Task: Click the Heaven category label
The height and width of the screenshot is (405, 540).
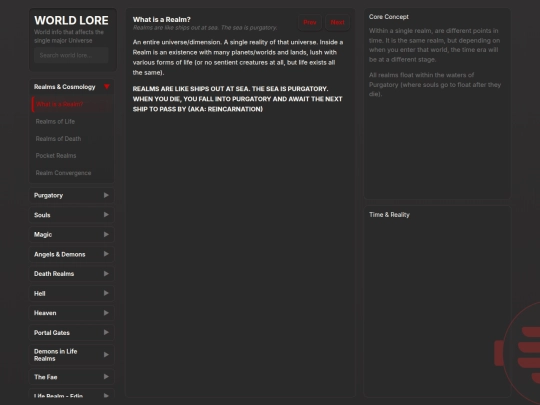Action: coord(45,313)
